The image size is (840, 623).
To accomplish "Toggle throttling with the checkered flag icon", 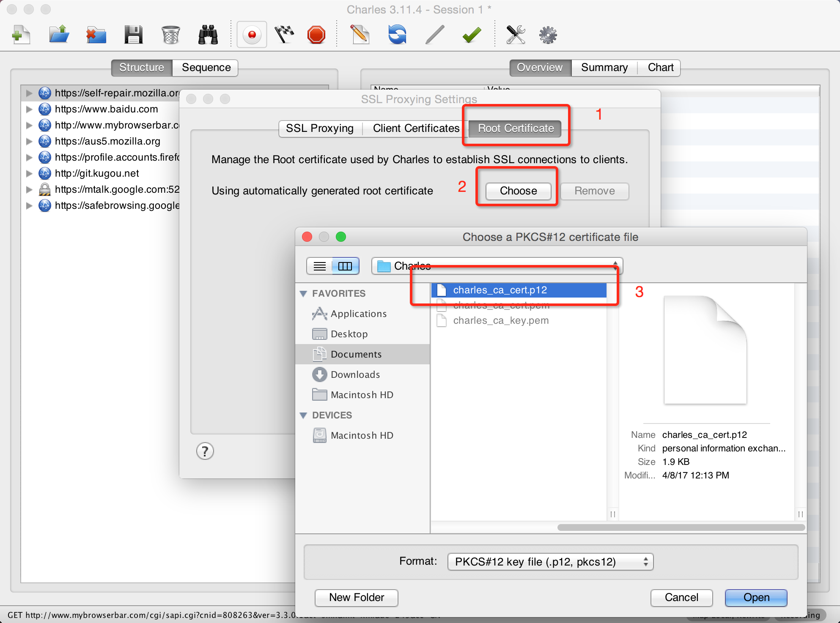I will [284, 35].
